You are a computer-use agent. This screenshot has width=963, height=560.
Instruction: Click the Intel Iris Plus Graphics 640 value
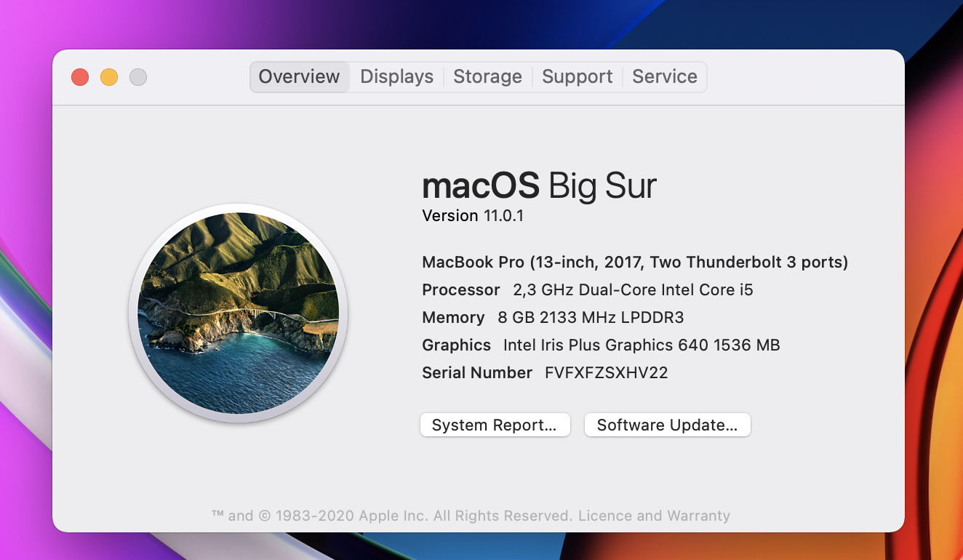pos(642,345)
